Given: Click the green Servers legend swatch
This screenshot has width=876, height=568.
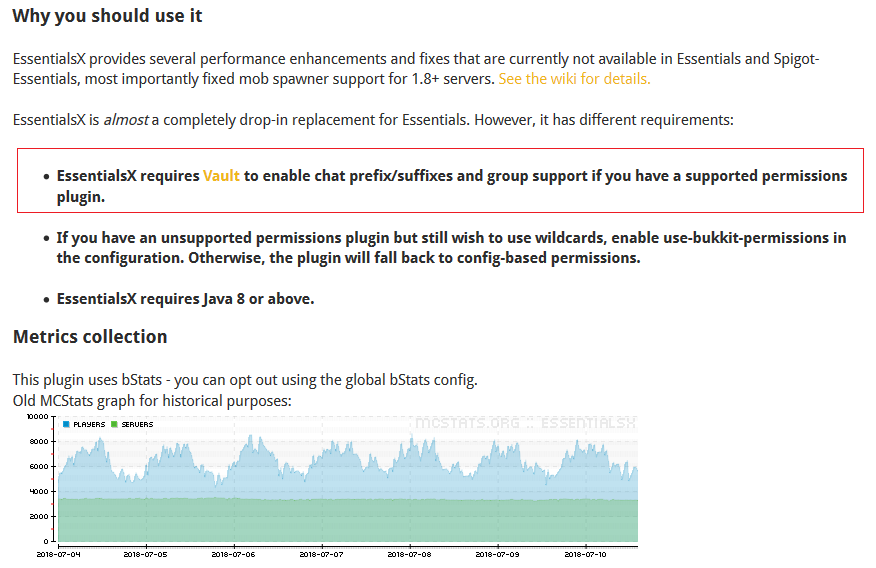Looking at the screenshot, I should point(115,425).
